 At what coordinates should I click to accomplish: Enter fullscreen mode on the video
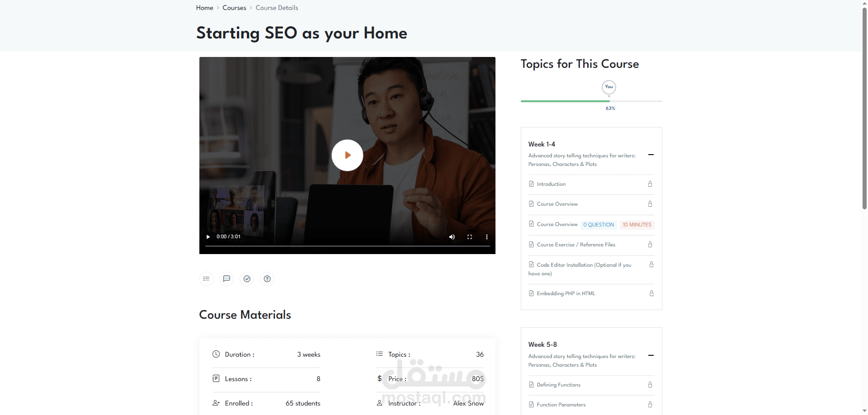pyautogui.click(x=470, y=237)
